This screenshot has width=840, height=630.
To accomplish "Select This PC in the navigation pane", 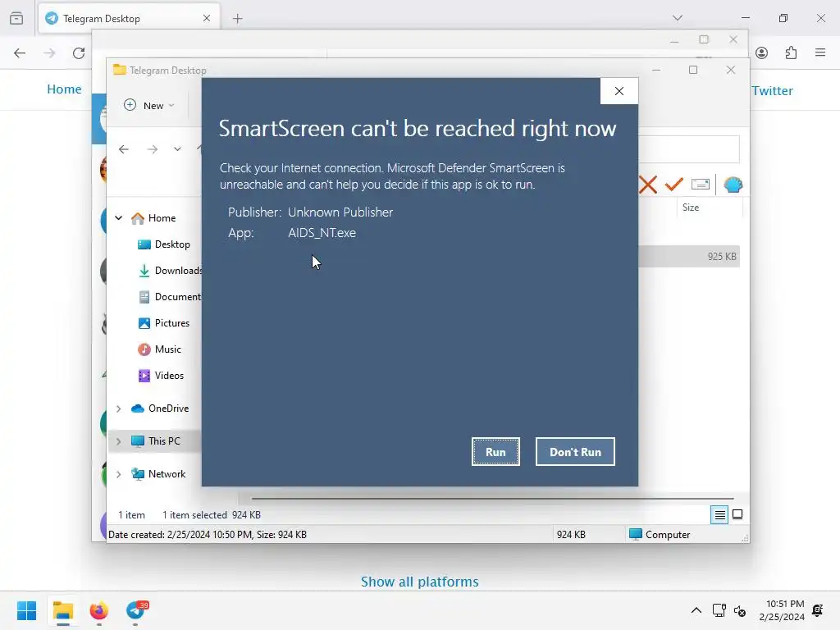I will (156, 441).
